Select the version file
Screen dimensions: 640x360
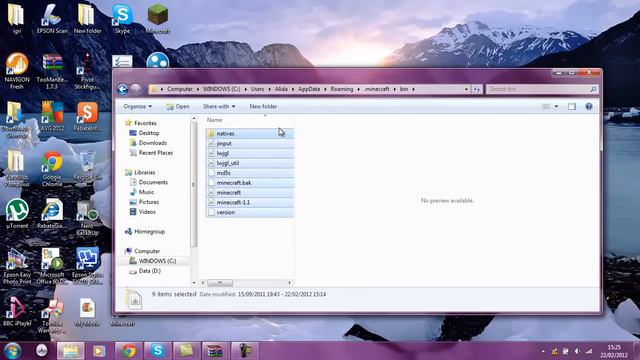(x=250, y=212)
